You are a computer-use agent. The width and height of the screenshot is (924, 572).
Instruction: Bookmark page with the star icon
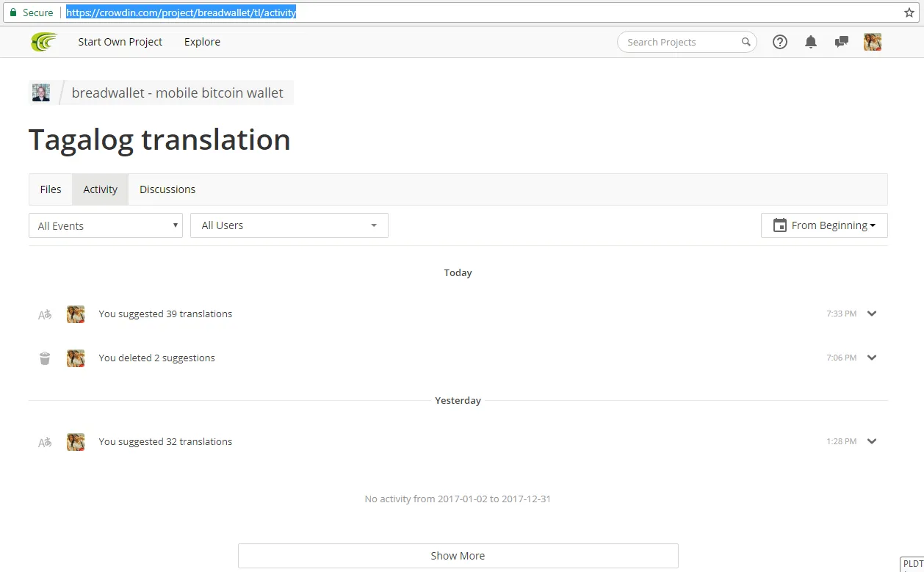909,12
